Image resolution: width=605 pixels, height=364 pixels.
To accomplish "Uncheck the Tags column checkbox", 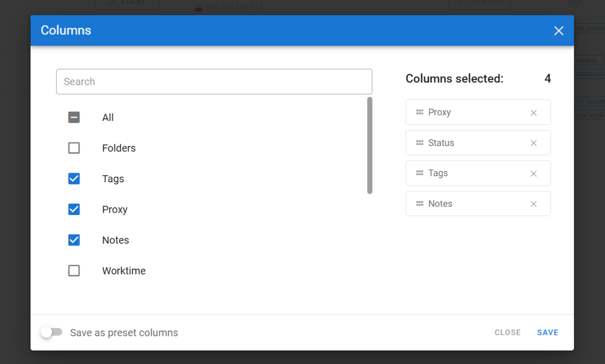I will pos(74,179).
